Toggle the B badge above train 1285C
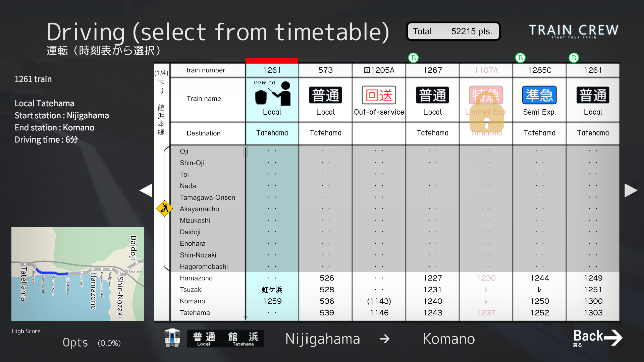This screenshot has width=644, height=362. click(520, 57)
